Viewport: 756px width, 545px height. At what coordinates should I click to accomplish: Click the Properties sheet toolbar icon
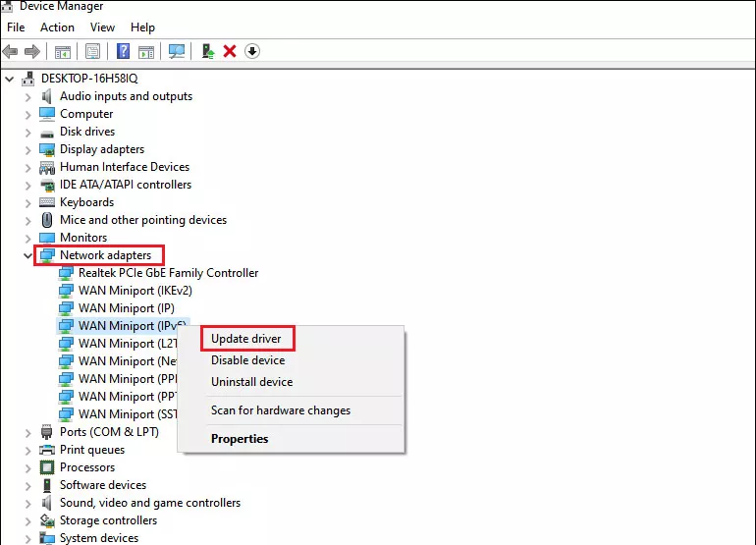click(x=92, y=51)
